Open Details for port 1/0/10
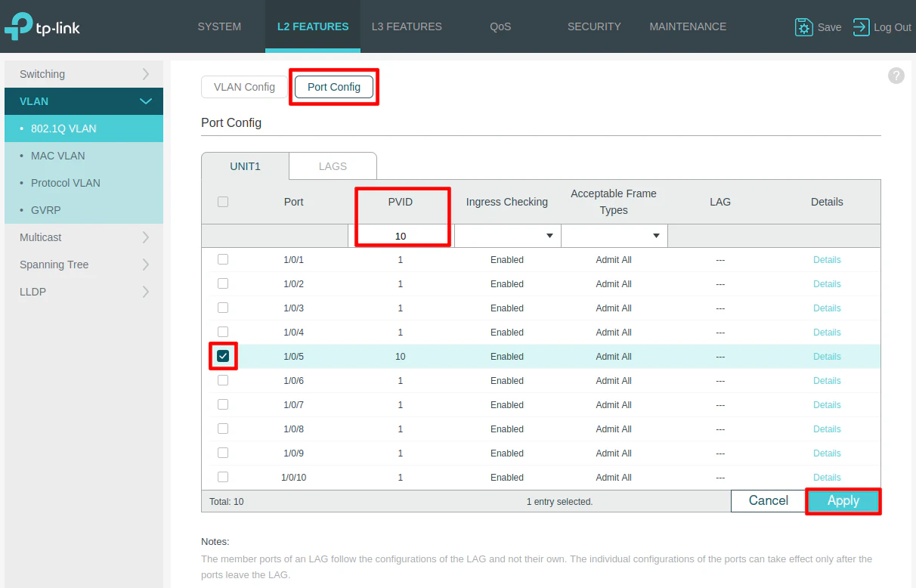This screenshot has width=916, height=588. [x=827, y=478]
